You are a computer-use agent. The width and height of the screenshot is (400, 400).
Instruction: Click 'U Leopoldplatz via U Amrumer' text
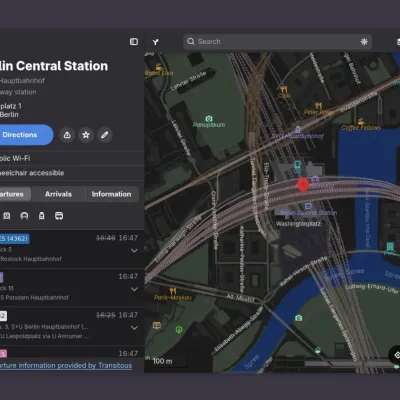point(44,336)
